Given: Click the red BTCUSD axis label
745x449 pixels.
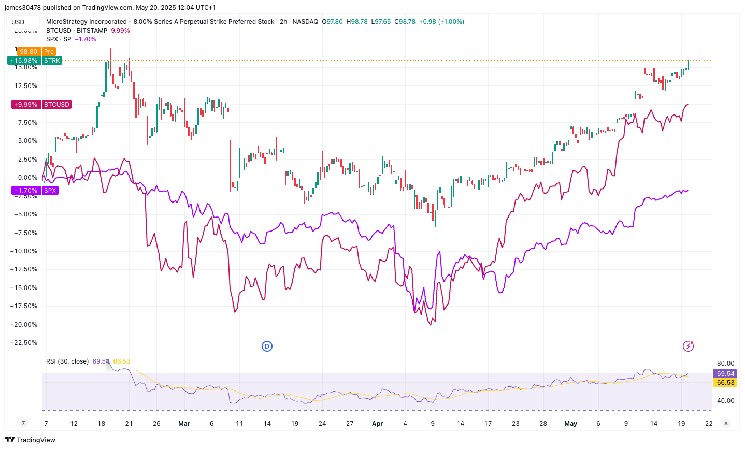Looking at the screenshot, I should [26, 104].
